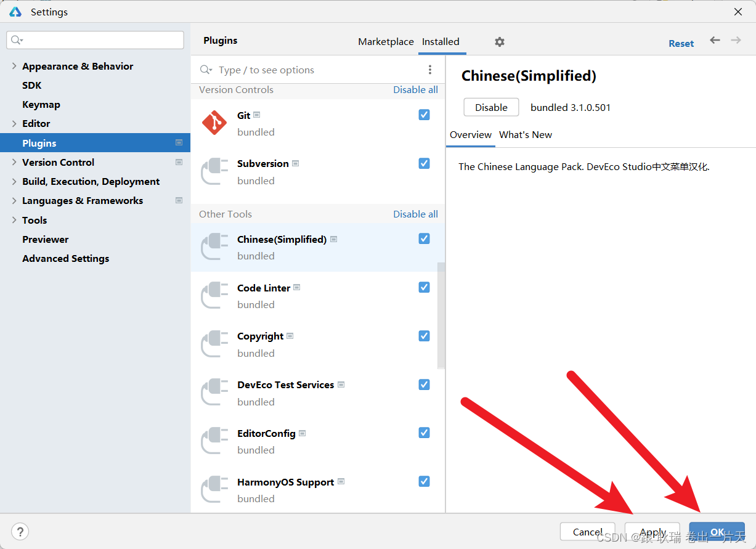
Task: Click the three-dot options icon by search
Action: coord(430,70)
